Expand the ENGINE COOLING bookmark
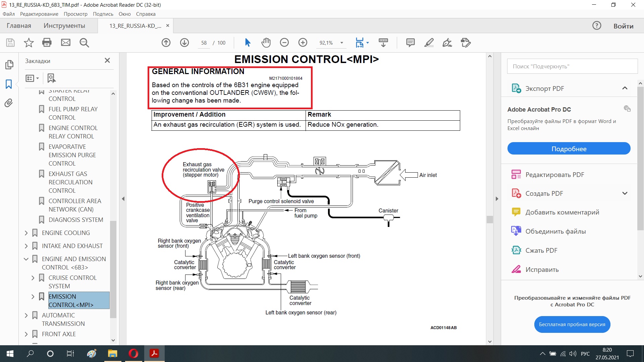 26,233
